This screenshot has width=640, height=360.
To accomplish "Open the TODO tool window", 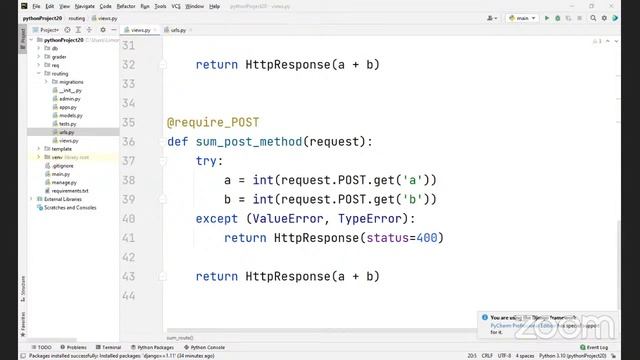I will click(x=42, y=347).
